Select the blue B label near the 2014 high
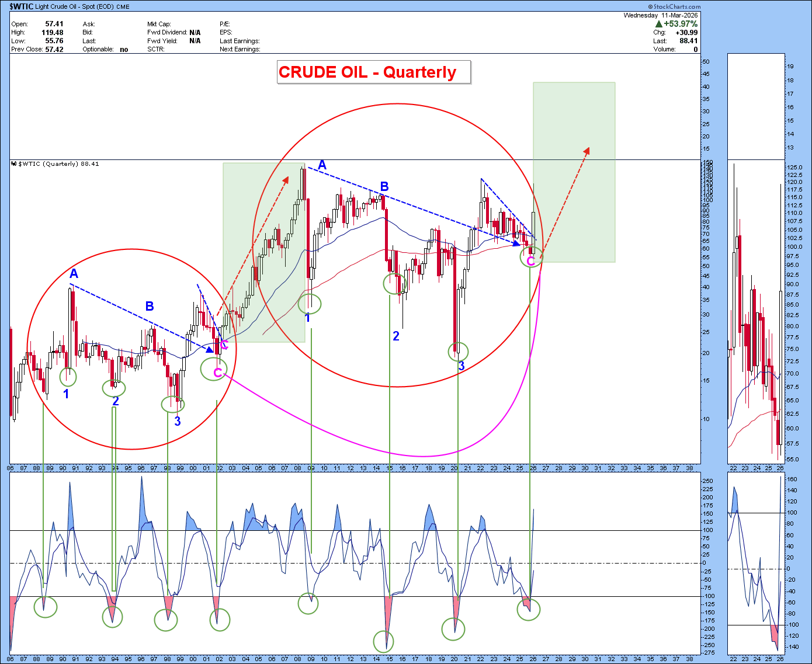 384,186
